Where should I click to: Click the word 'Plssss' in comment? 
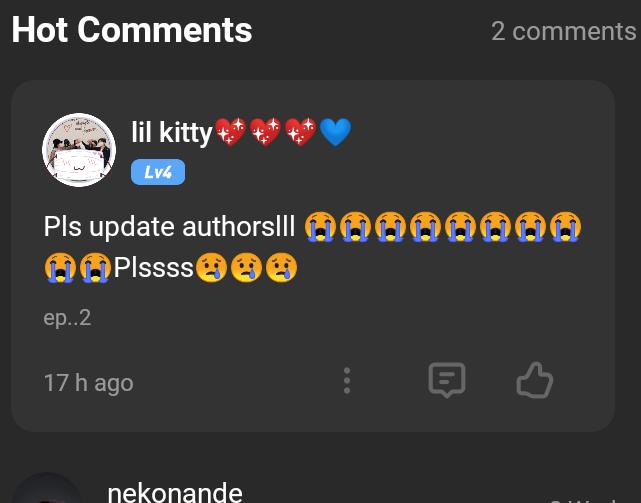tap(153, 268)
